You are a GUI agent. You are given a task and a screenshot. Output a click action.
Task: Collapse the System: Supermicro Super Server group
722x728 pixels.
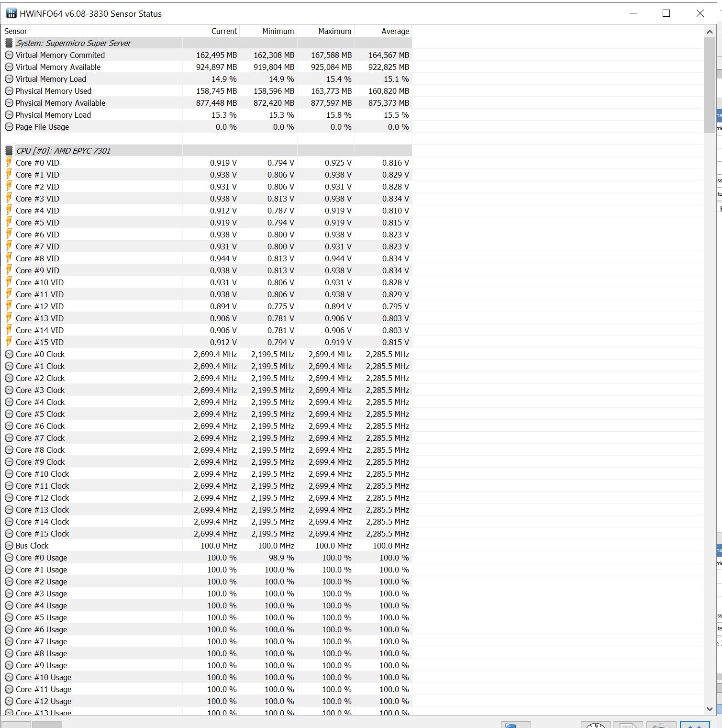pyautogui.click(x=73, y=43)
